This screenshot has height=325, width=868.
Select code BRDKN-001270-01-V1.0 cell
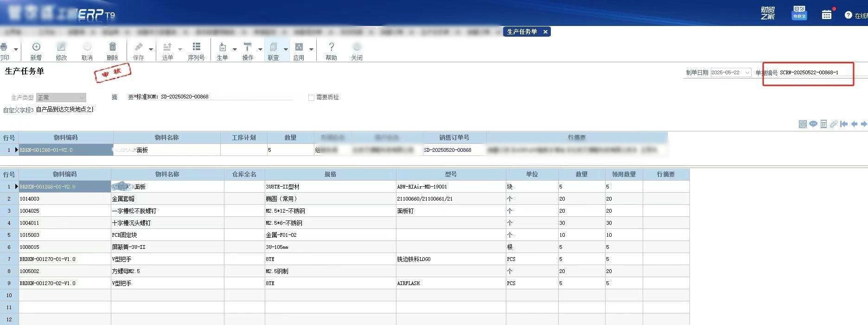65,259
